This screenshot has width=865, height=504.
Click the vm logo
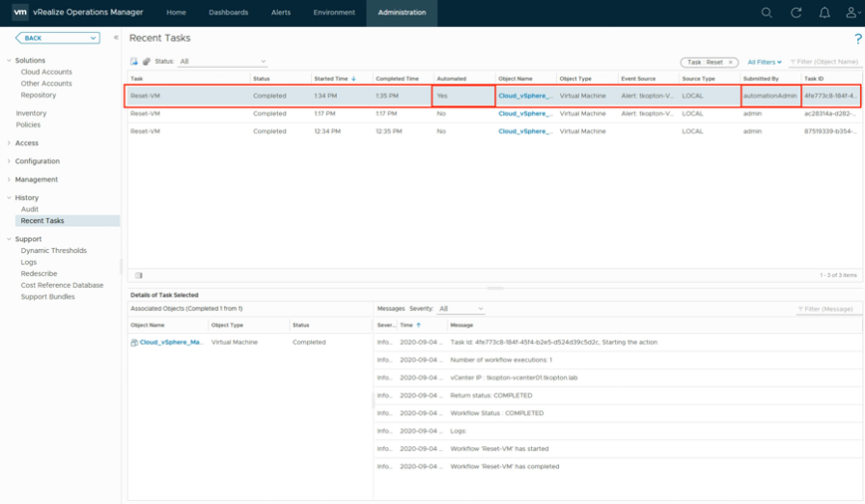click(x=20, y=12)
